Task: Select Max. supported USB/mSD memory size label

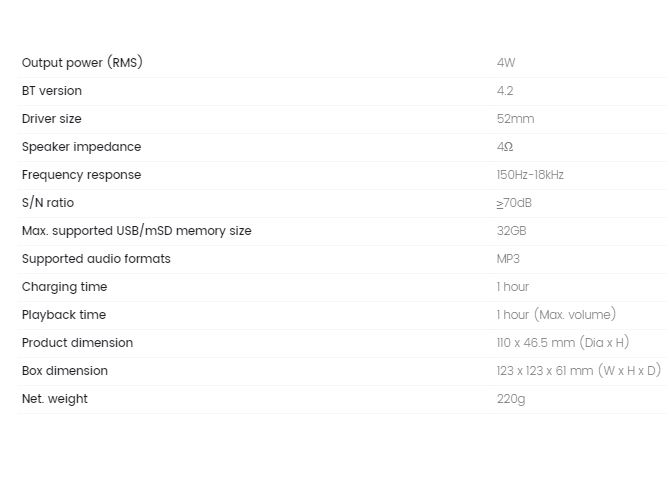Action: click(x=137, y=231)
